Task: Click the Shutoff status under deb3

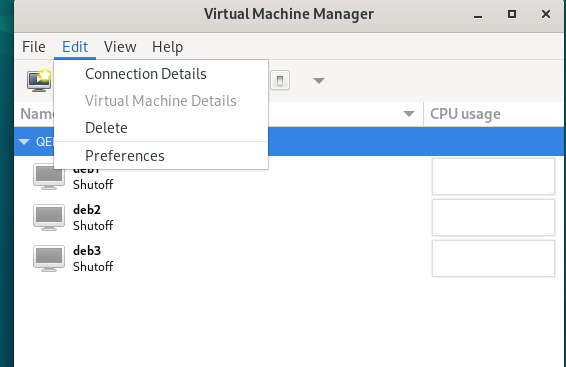Action: click(x=93, y=267)
